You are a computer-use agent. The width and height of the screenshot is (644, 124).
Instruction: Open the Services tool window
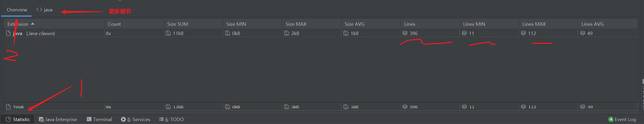(x=136, y=119)
